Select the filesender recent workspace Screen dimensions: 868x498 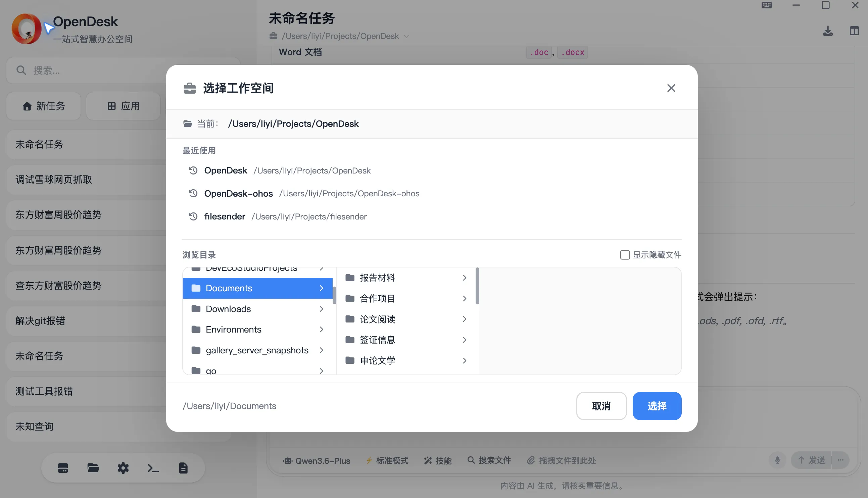tap(432, 216)
